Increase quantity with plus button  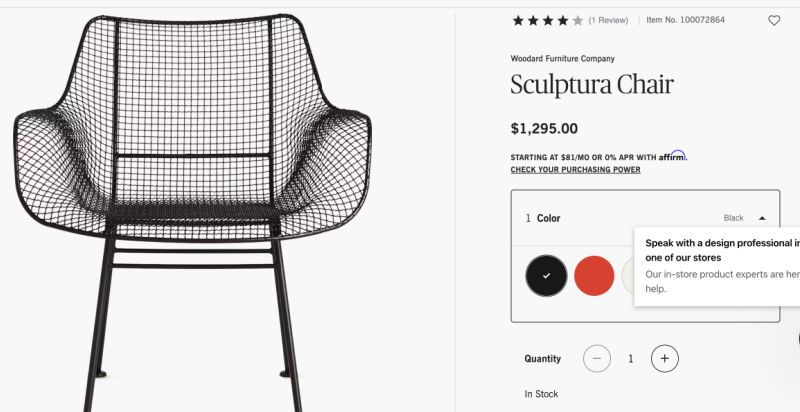[664, 358]
